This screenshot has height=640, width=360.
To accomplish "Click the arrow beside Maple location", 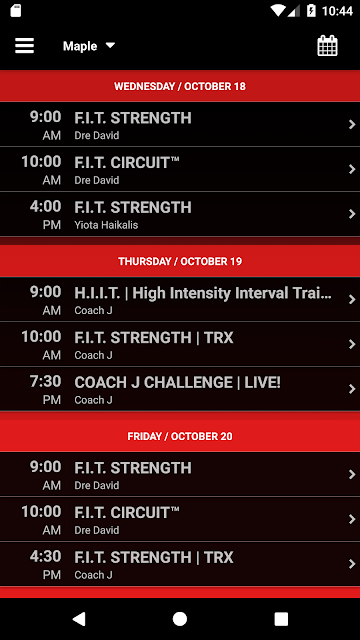I will [x=110, y=45].
